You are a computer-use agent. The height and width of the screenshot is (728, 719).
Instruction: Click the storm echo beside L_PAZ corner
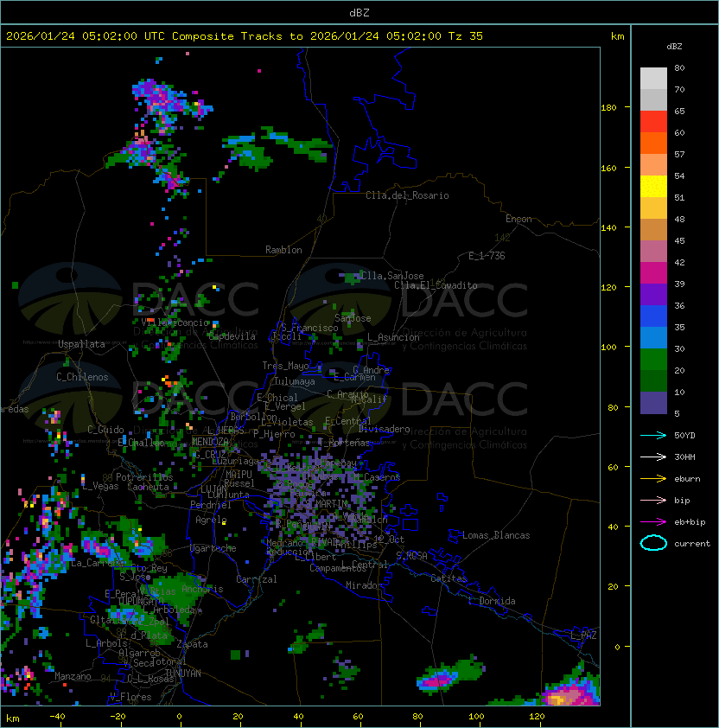click(573, 687)
